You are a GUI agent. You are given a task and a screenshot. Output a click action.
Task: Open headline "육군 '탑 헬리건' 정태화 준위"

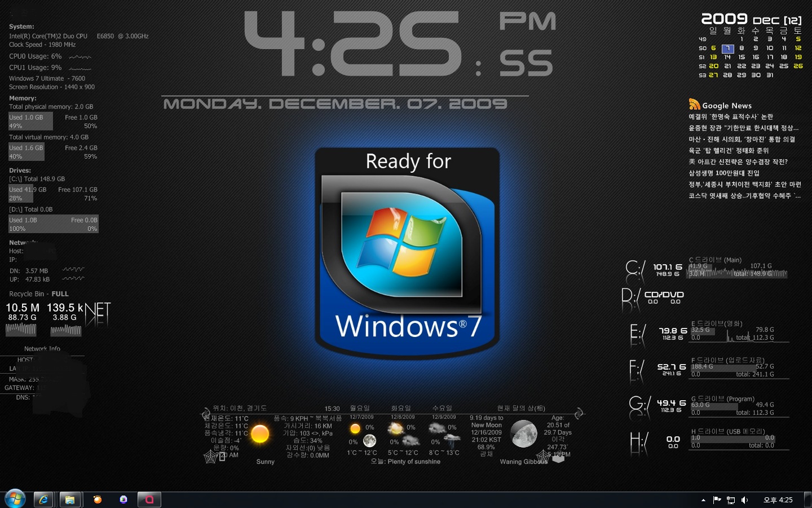(x=729, y=151)
